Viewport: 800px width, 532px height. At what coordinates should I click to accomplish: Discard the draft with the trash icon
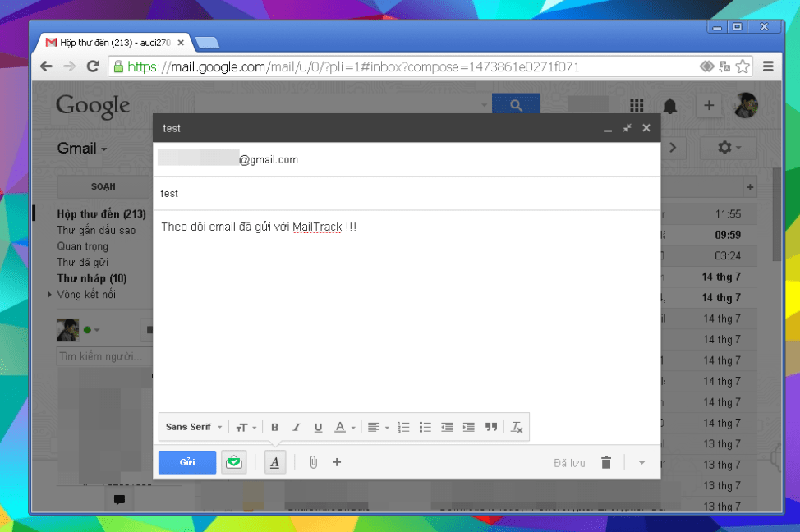(x=606, y=462)
